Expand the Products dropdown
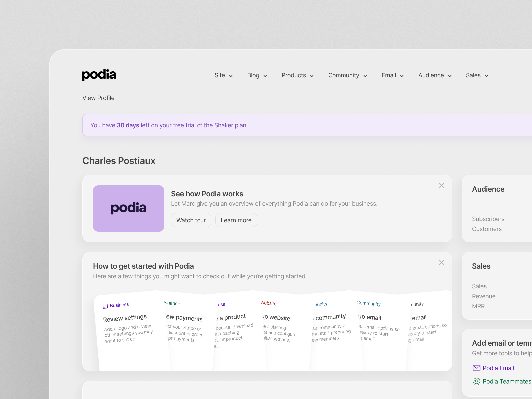This screenshot has height=399, width=532. 297,75
